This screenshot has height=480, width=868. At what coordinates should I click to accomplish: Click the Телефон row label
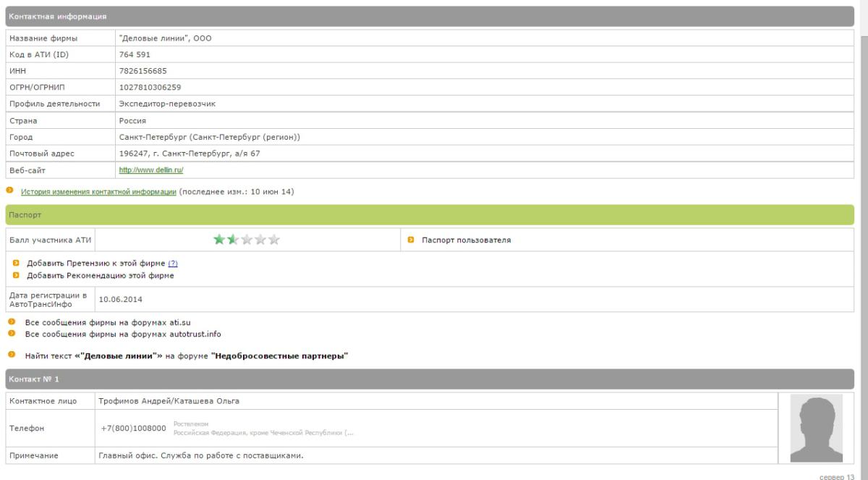(x=27, y=429)
